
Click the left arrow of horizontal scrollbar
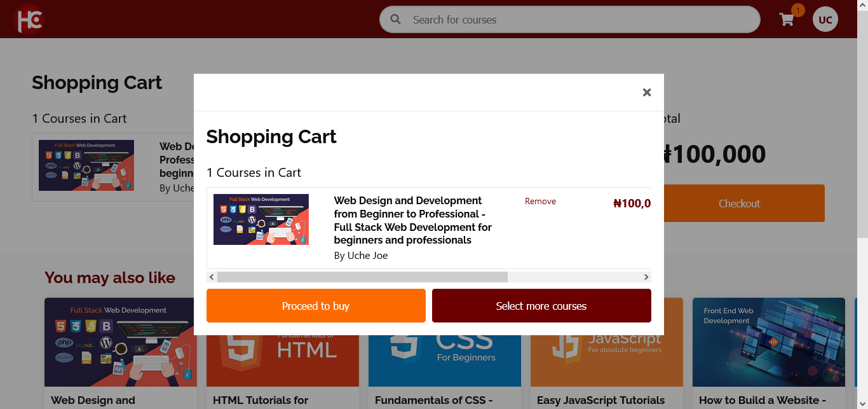pos(212,277)
